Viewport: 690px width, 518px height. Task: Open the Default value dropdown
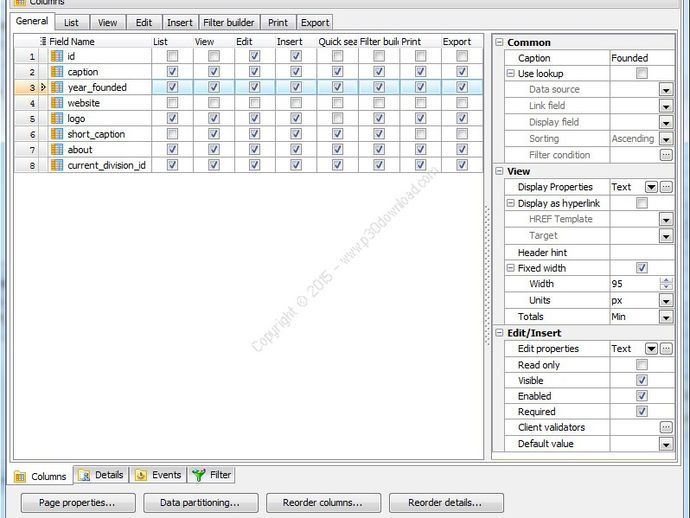[x=666, y=444]
